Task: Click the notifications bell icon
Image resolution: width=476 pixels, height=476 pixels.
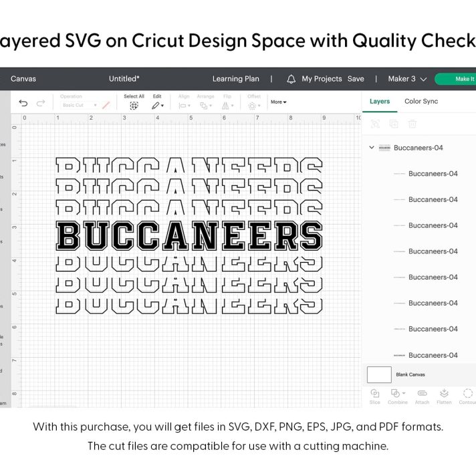Action: (x=291, y=79)
